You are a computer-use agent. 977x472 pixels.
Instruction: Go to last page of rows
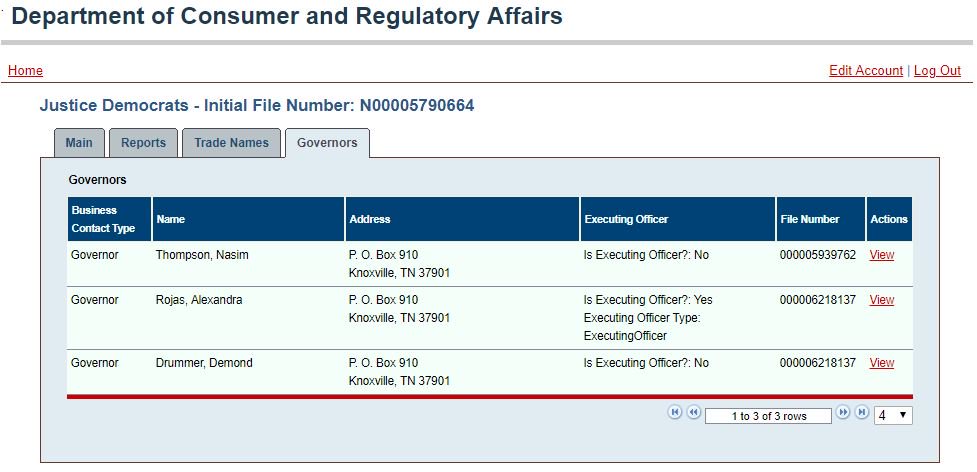pos(861,412)
